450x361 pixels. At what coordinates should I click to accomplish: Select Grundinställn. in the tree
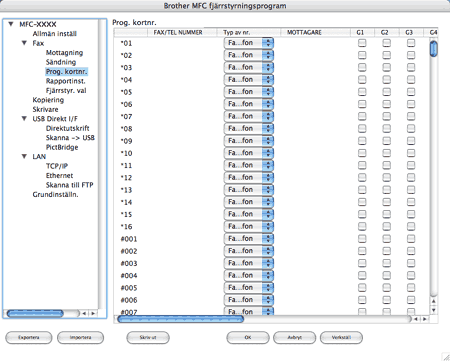(x=55, y=194)
